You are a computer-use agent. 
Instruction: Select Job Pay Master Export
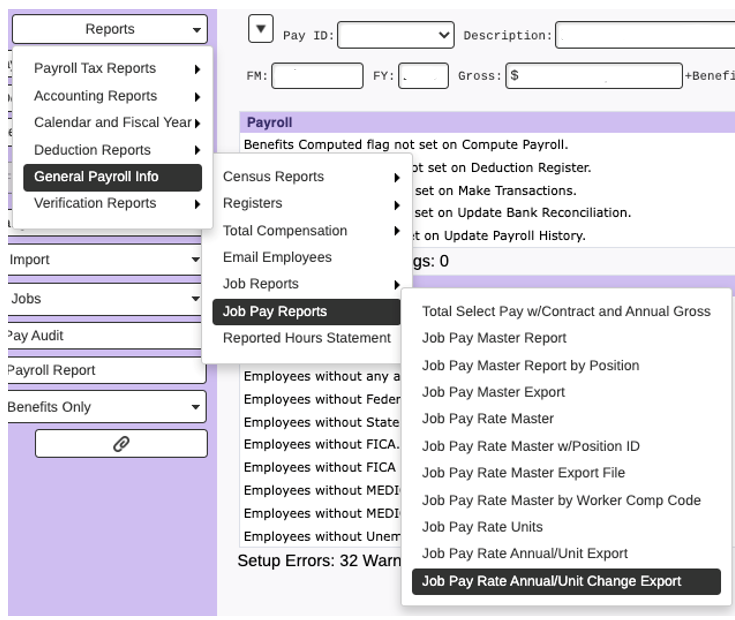click(x=566, y=392)
